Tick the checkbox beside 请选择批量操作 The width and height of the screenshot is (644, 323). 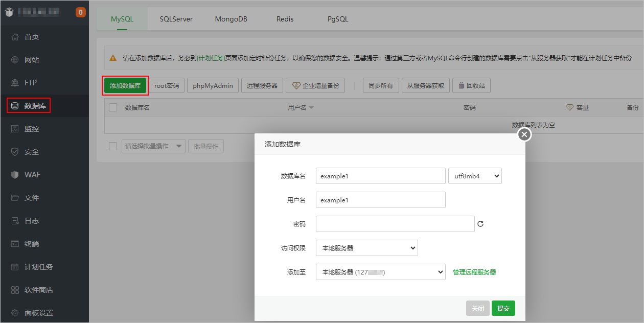pos(113,146)
